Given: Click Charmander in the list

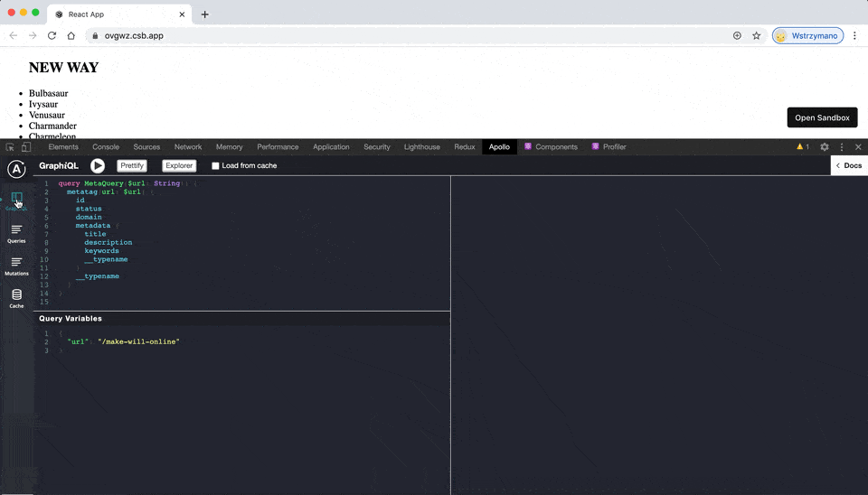Looking at the screenshot, I should tap(52, 126).
